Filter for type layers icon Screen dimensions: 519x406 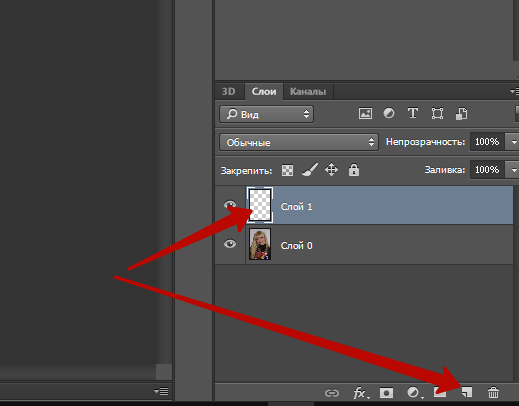[x=413, y=113]
